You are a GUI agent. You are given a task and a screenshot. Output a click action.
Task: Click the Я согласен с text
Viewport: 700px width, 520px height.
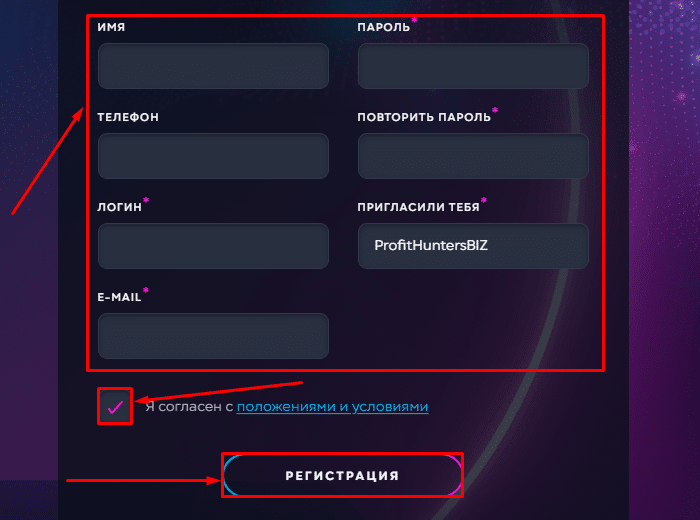[x=189, y=407]
